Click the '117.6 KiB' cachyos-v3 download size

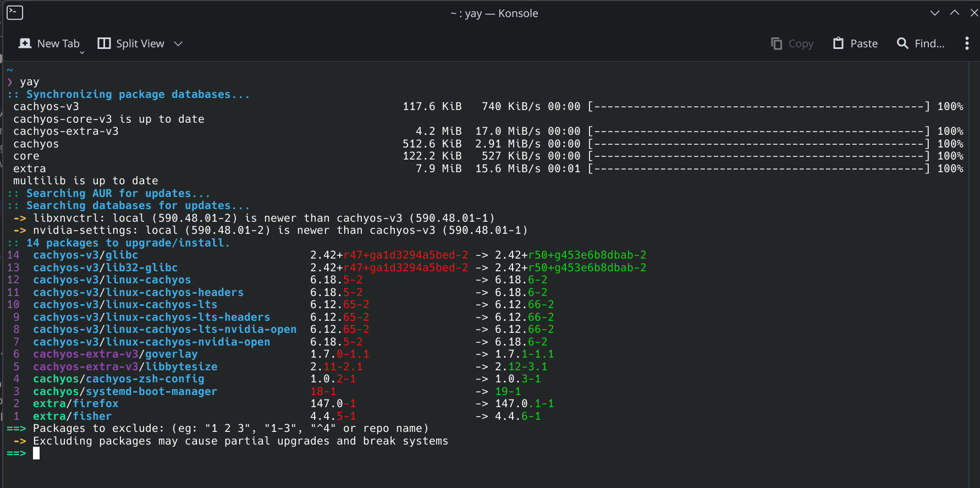(432, 107)
